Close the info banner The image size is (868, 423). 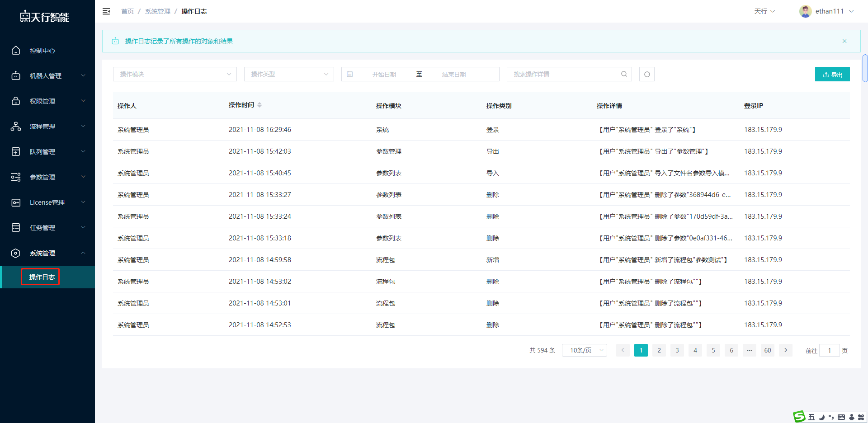[844, 41]
